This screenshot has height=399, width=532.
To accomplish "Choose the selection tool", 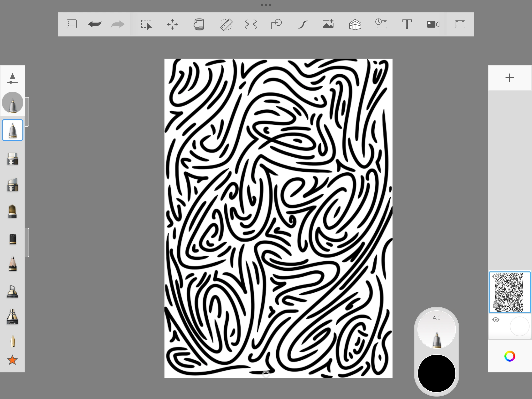I will coord(147,24).
